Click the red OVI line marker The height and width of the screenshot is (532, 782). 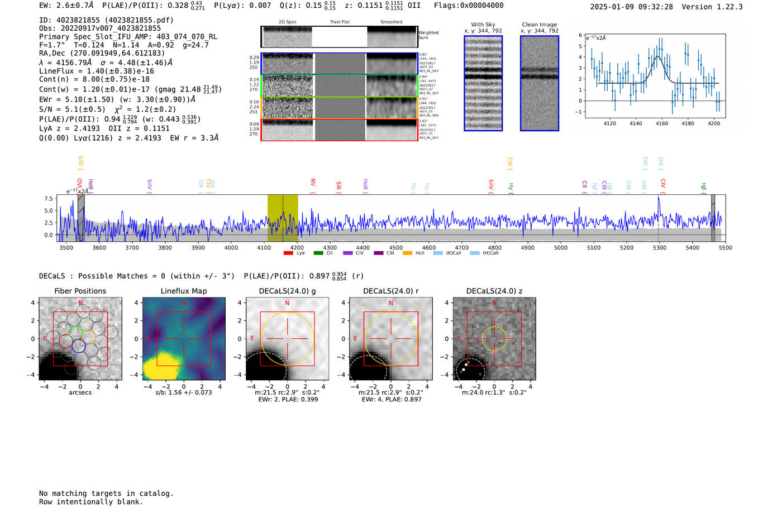pyautogui.click(x=79, y=185)
